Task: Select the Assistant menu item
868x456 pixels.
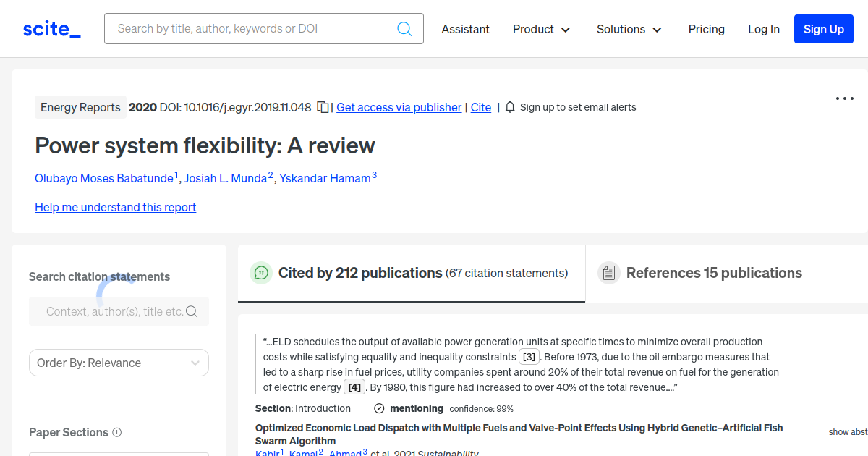Action: pos(465,29)
